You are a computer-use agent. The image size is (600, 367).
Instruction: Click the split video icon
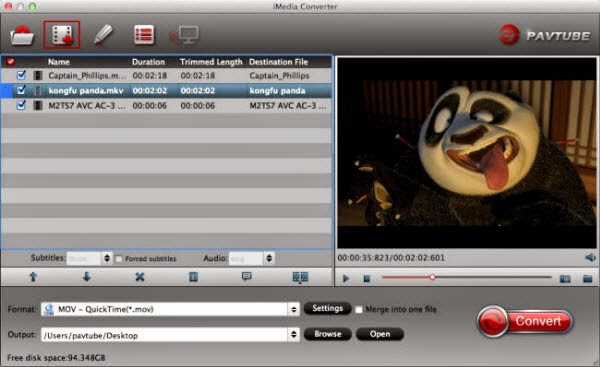point(300,277)
